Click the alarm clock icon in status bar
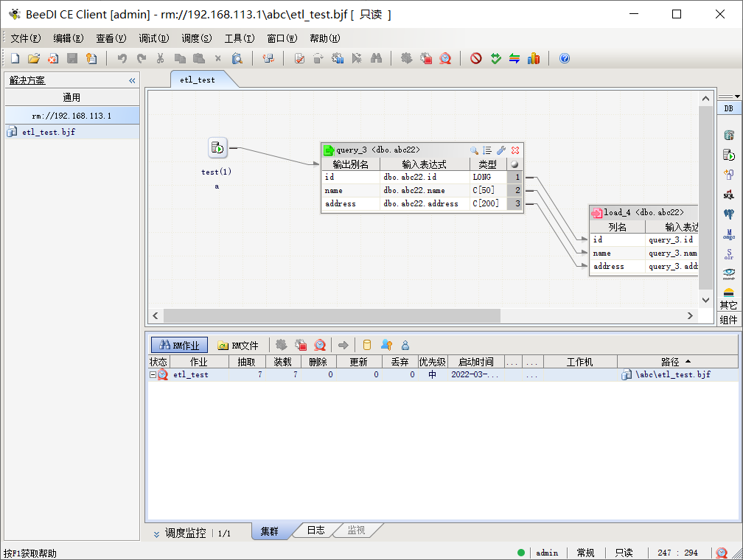Image resolution: width=743 pixels, height=560 pixels. point(722,553)
